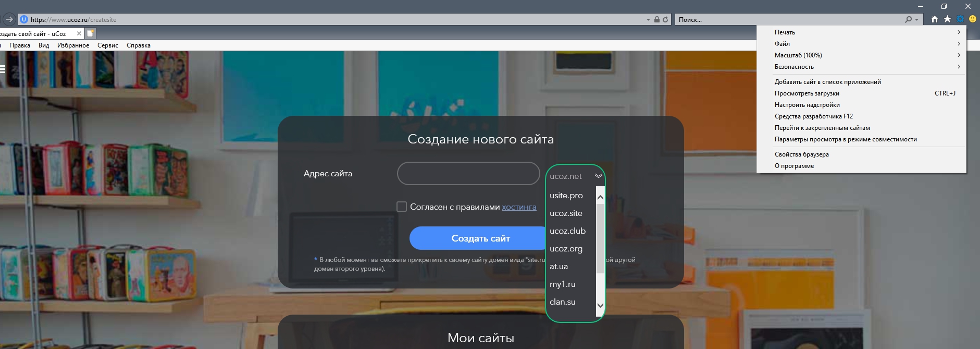Viewport: 980px width, 349px height.
Task: Collapse the ucoz.net domain dropdown
Action: [599, 176]
